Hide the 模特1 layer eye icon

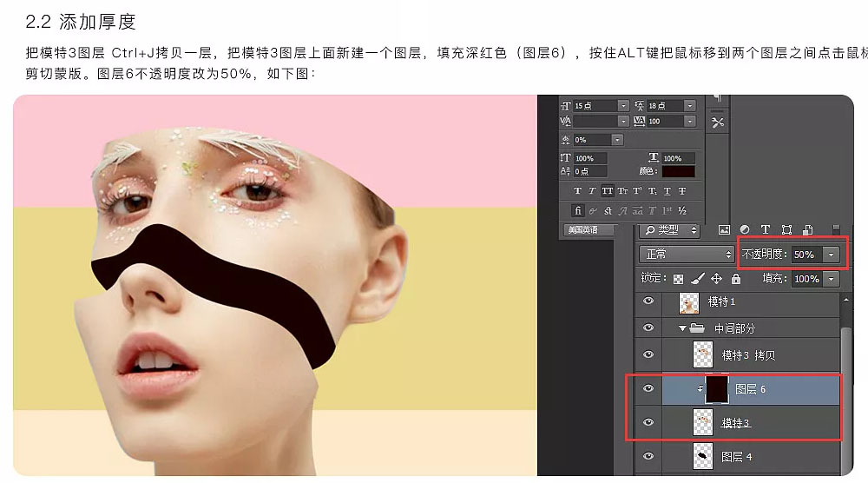pyautogui.click(x=648, y=301)
